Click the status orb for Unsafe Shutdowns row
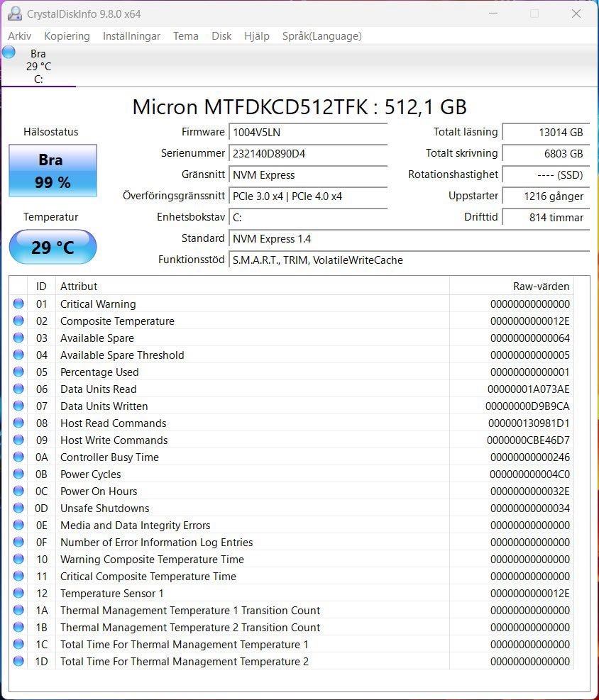The image size is (599, 700). pyautogui.click(x=18, y=508)
